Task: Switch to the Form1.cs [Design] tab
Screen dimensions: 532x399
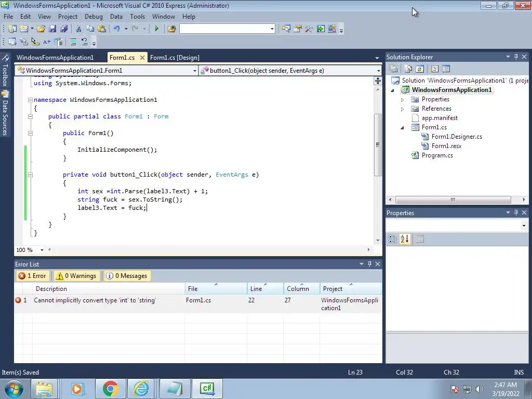Action: coord(175,58)
